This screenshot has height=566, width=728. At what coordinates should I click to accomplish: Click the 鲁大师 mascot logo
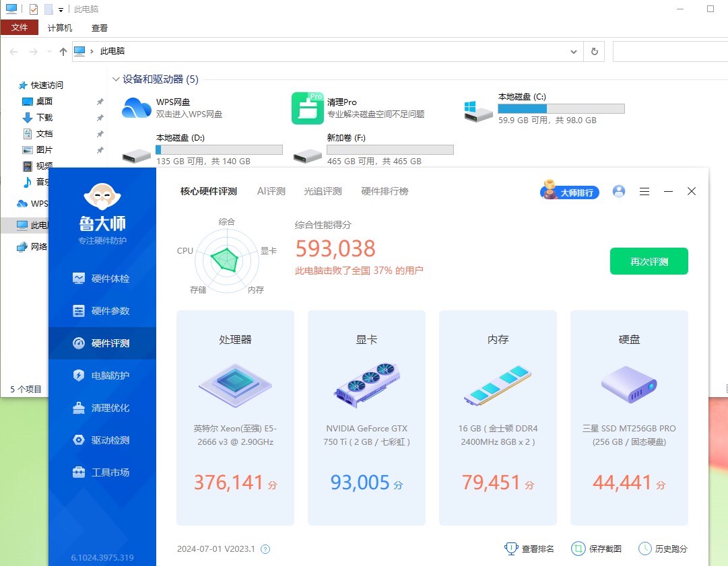pyautogui.click(x=102, y=197)
